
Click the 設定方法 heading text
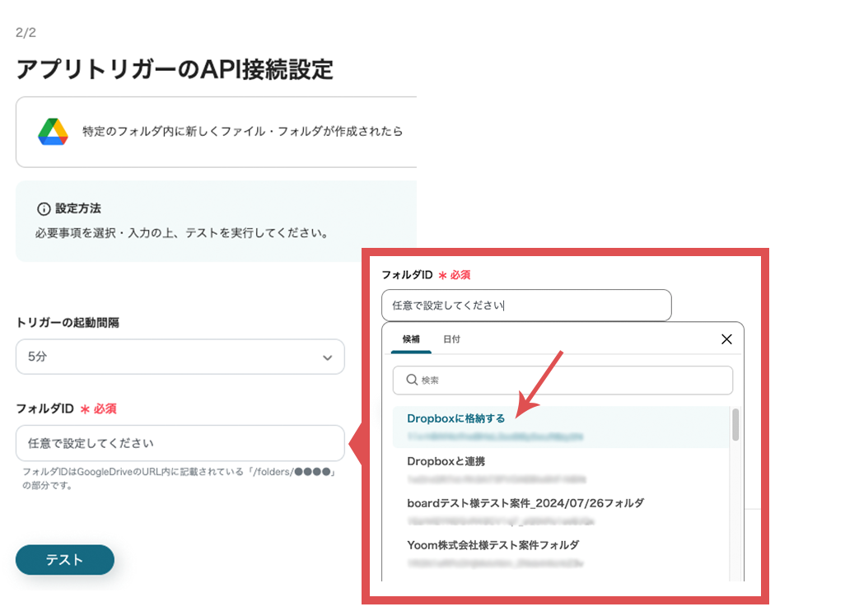[x=77, y=208]
